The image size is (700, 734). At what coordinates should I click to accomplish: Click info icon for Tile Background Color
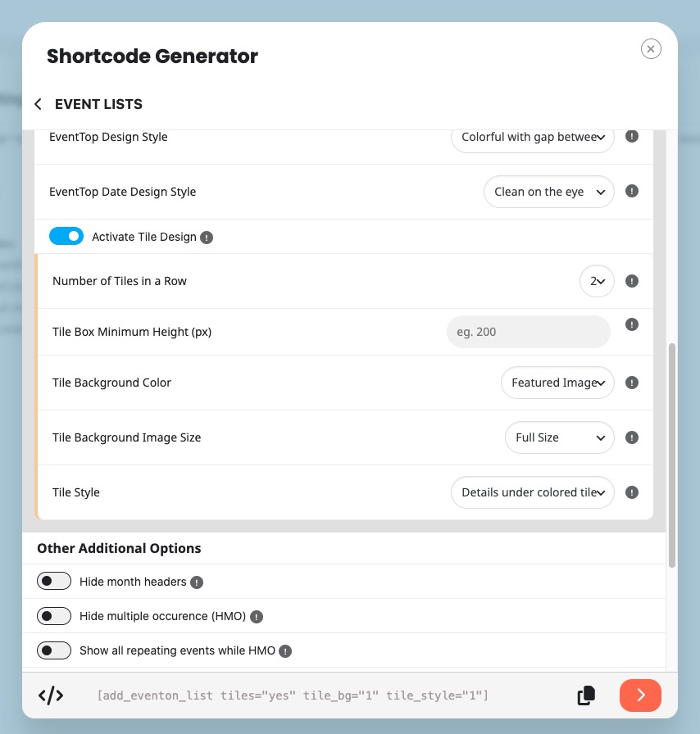pyautogui.click(x=632, y=383)
